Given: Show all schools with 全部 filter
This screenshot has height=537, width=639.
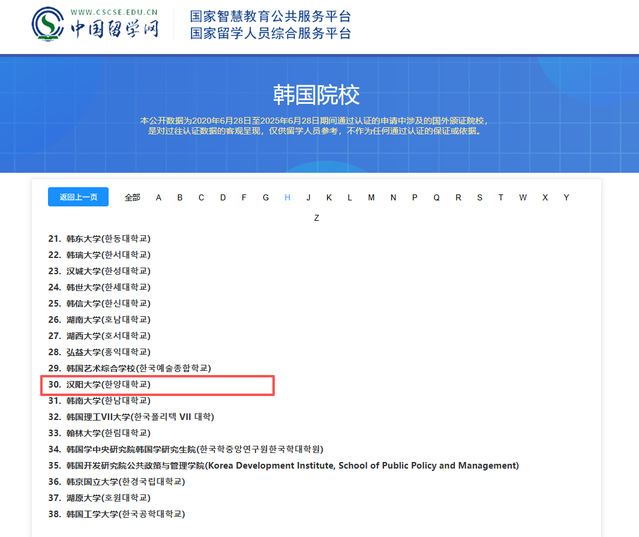Looking at the screenshot, I should (132, 198).
